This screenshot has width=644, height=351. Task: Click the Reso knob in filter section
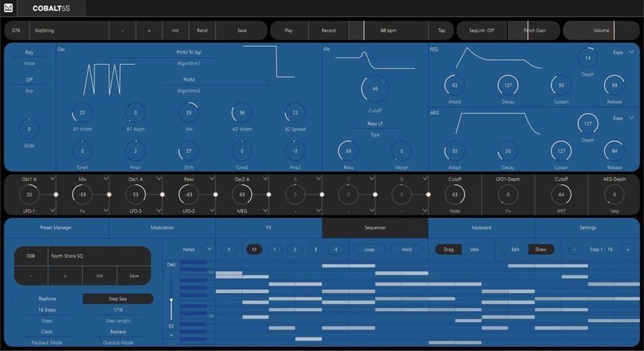point(348,151)
